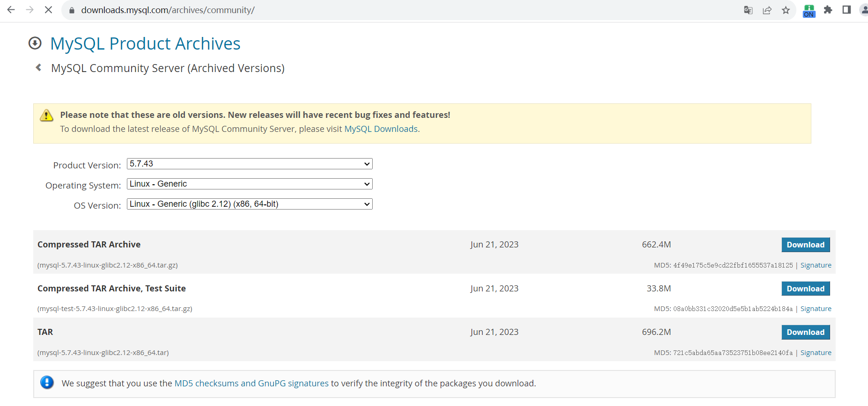The image size is (868, 406).
Task: Click the back chevron beside MySQL Community Server
Action: click(x=38, y=68)
